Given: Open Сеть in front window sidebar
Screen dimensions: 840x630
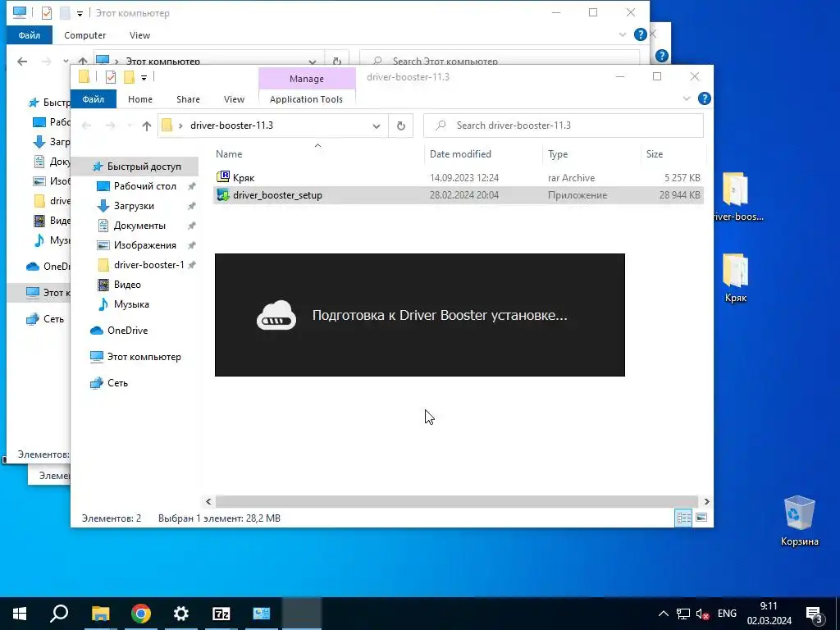Looking at the screenshot, I should [117, 382].
